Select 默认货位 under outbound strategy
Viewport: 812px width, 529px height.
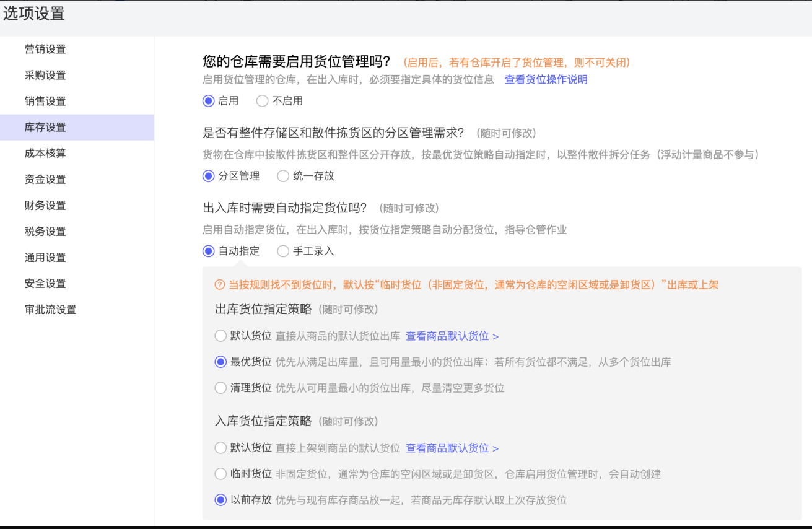220,336
